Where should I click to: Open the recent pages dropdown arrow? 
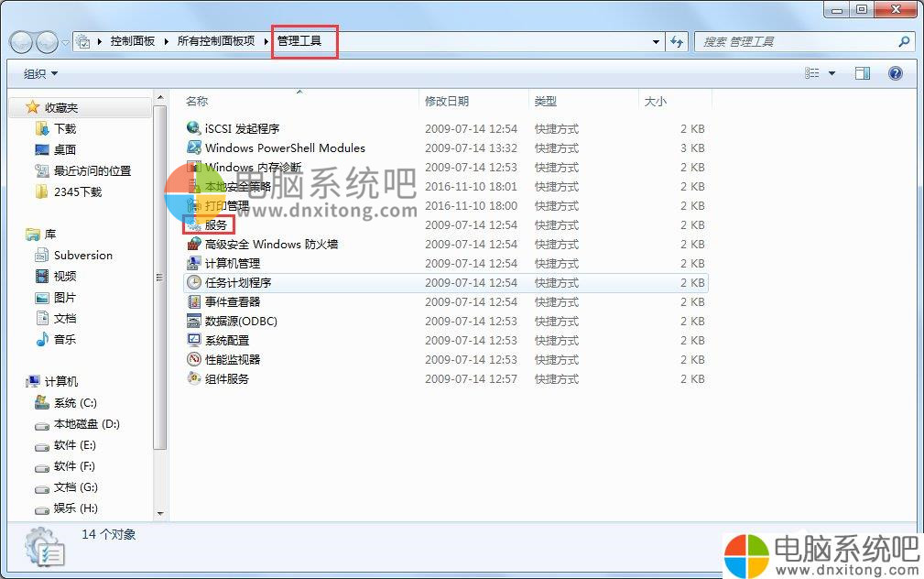(65, 42)
